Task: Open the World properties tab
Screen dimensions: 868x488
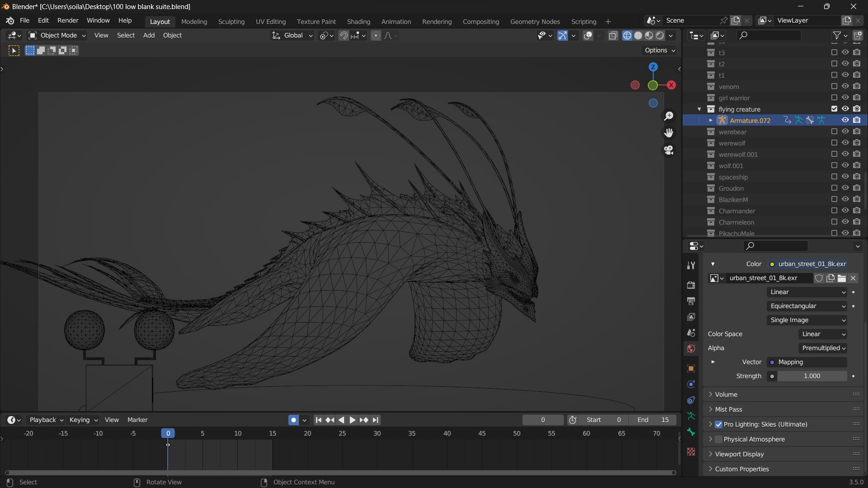Action: pos(691,348)
